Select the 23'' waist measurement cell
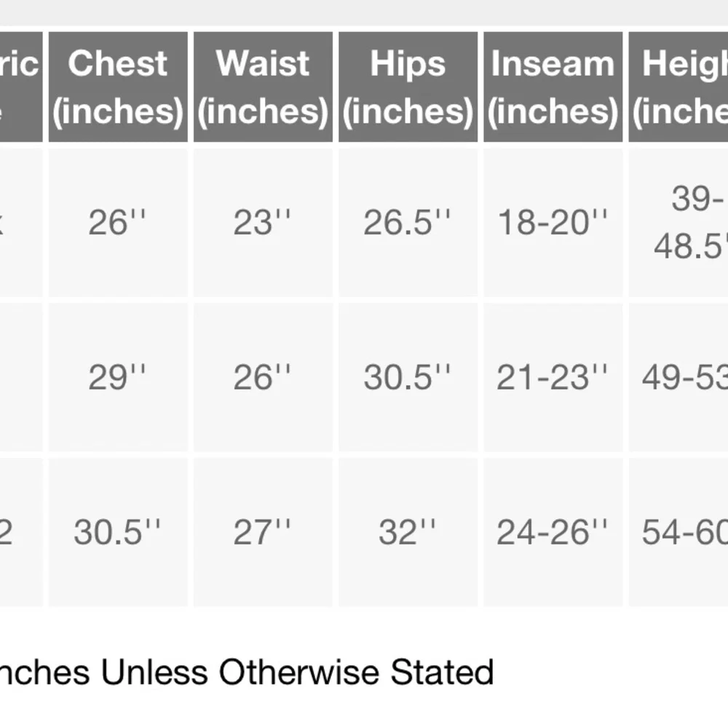Screen dimensions: 728x728 [263, 222]
